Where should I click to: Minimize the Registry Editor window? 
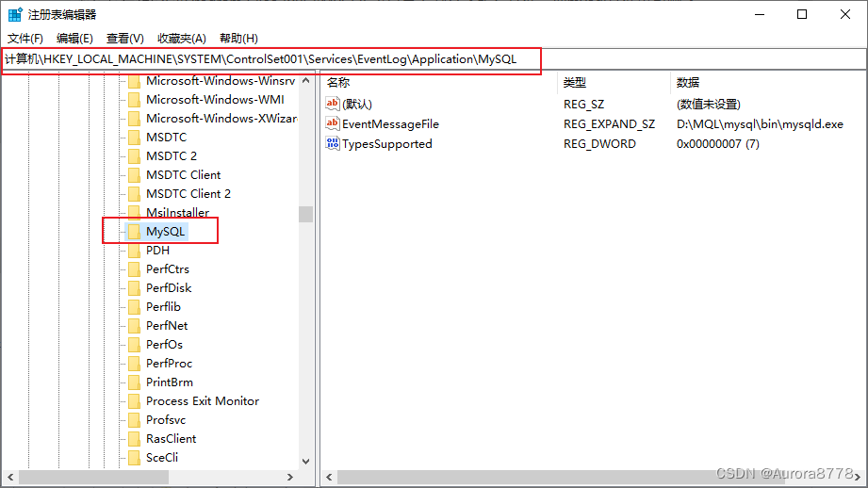760,14
